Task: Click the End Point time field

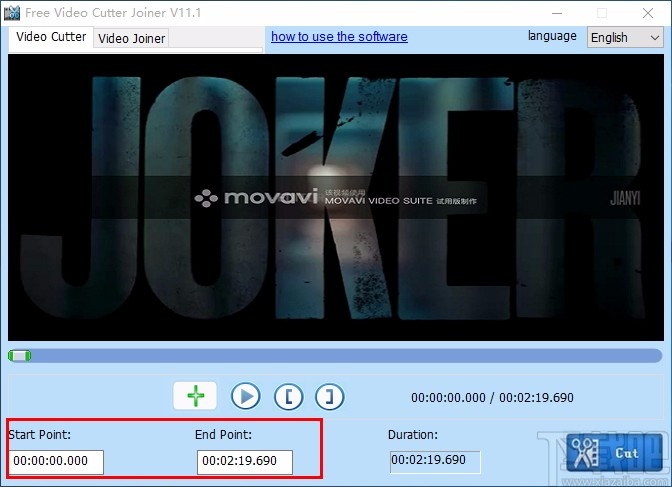Action: 245,461
